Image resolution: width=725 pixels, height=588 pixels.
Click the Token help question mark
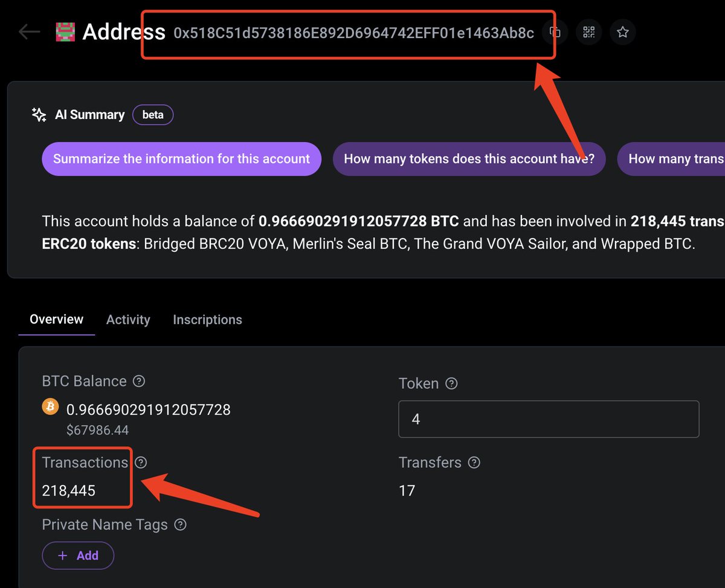tap(451, 383)
